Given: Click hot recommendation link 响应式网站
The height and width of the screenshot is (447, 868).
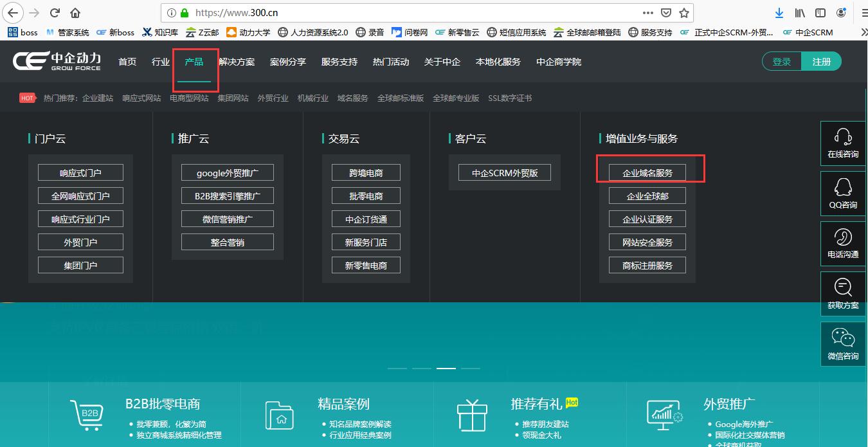Looking at the screenshot, I should 141,98.
